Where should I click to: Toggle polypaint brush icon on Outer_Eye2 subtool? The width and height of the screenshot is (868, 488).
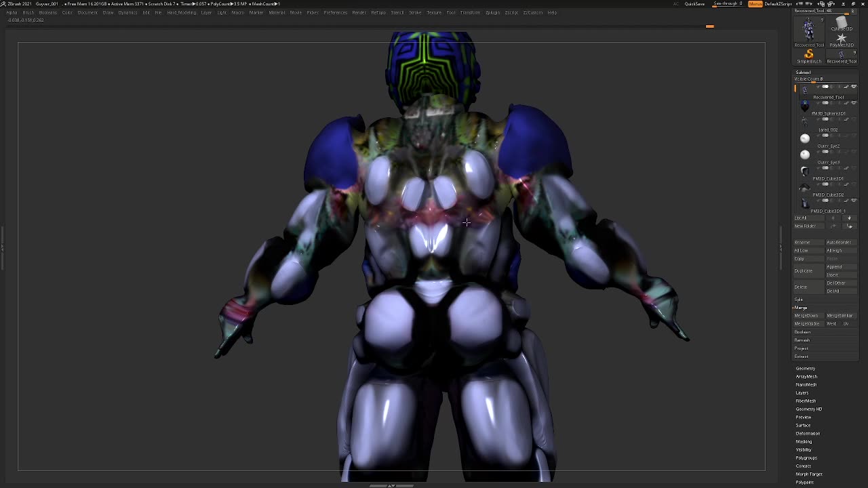[846, 136]
